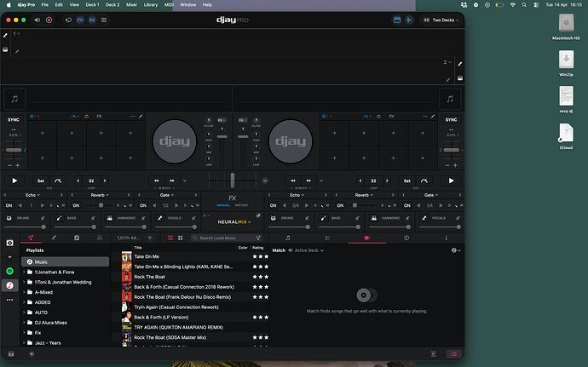Image resolution: width=588 pixels, height=367 pixels.
Task: Toggle the FX panel button in the top toolbar
Action: tap(80, 20)
